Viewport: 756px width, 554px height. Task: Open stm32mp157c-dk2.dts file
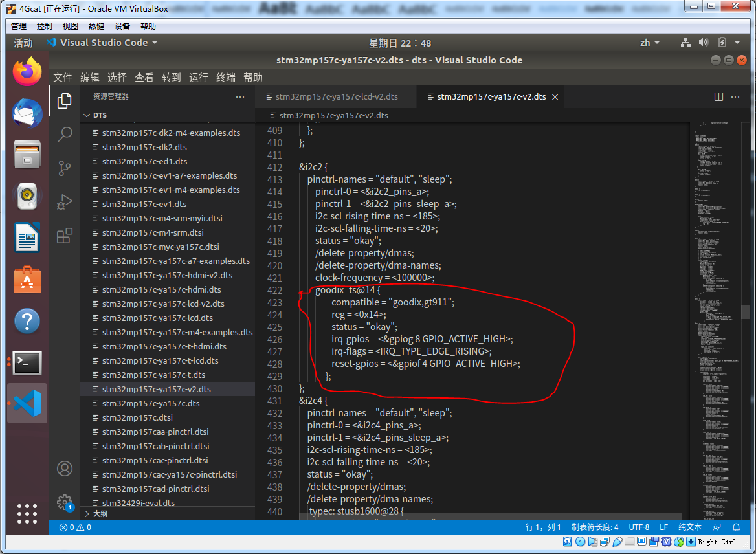point(168,147)
